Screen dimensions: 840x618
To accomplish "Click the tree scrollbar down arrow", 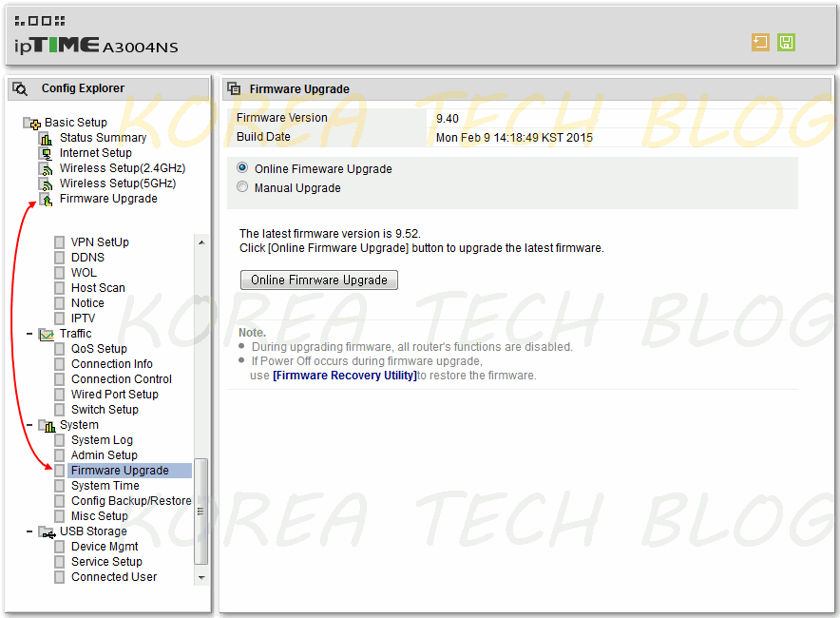I will (x=201, y=577).
